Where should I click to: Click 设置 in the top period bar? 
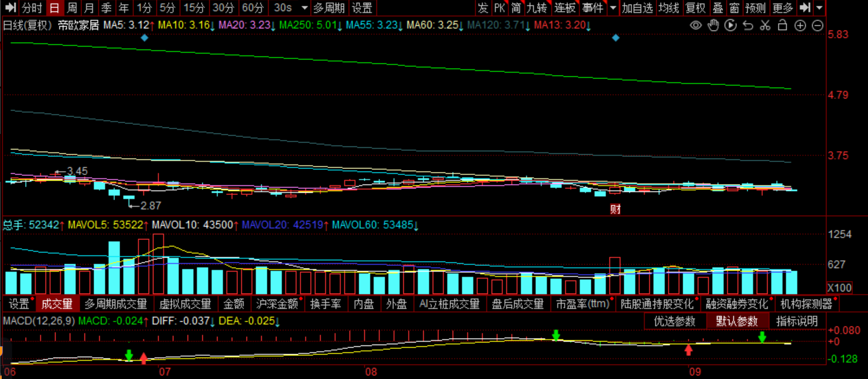[x=362, y=8]
